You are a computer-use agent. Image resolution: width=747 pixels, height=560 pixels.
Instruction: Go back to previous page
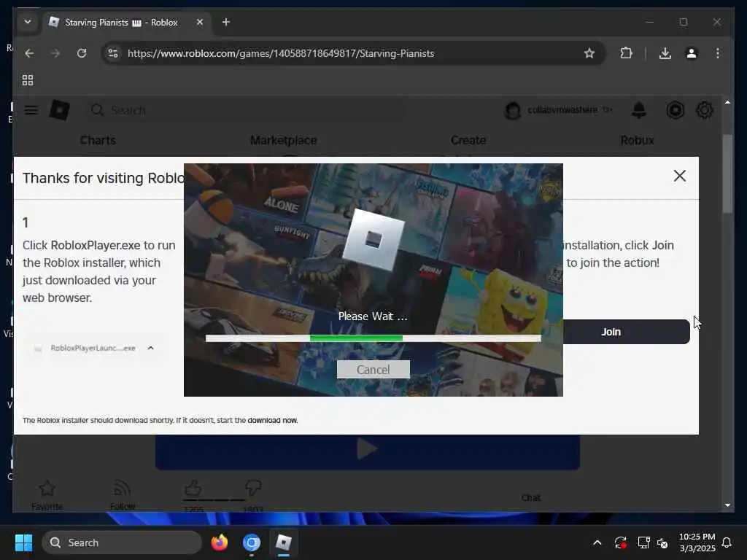point(29,53)
